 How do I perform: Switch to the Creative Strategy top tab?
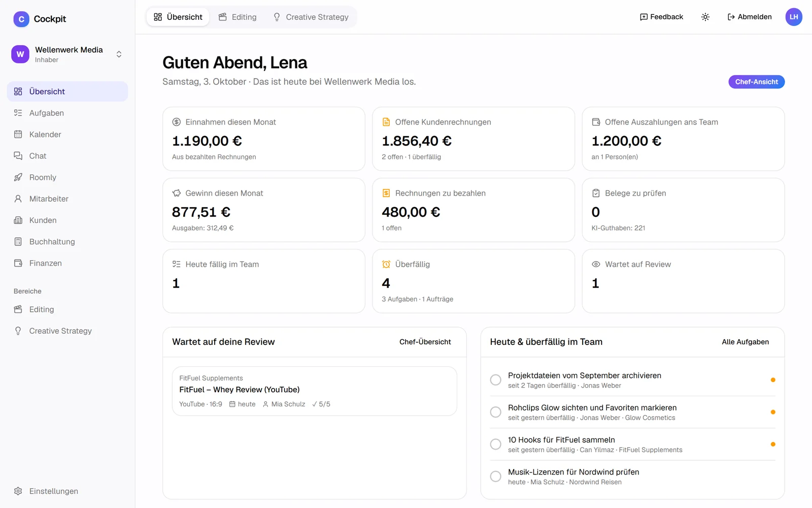coord(311,17)
